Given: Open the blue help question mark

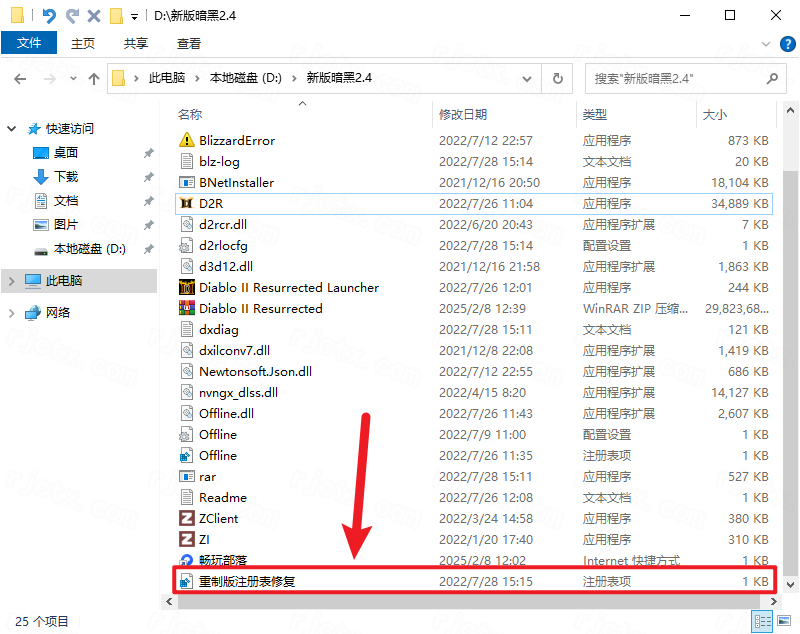Looking at the screenshot, I should coord(787,44).
